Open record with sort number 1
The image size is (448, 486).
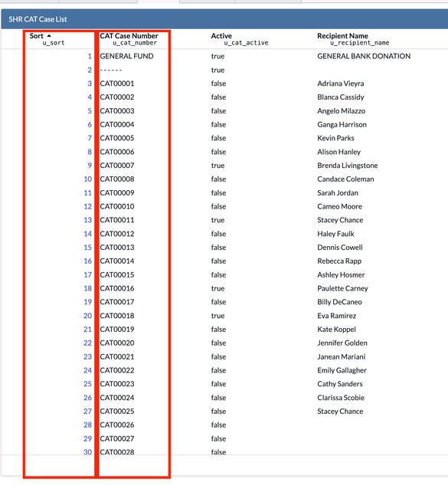point(90,56)
